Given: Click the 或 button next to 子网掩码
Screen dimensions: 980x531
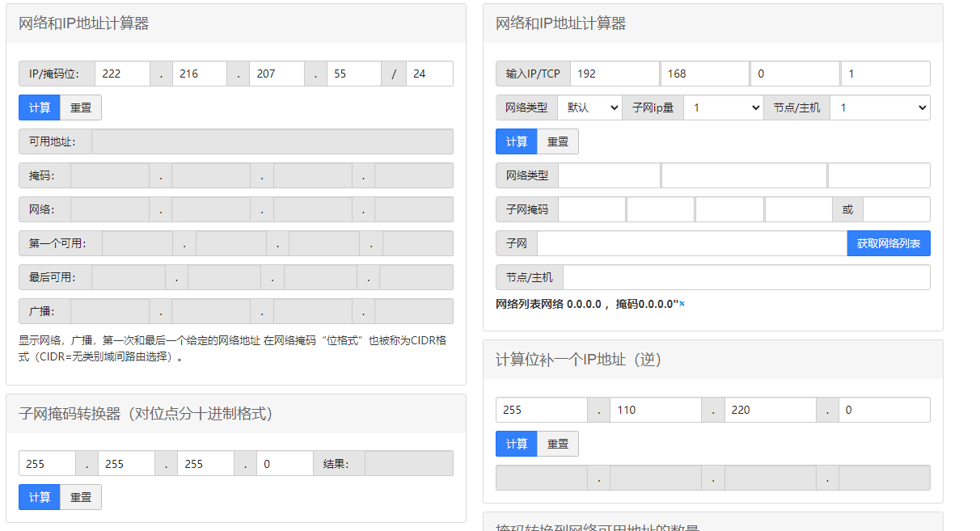Looking at the screenshot, I should click(x=847, y=209).
